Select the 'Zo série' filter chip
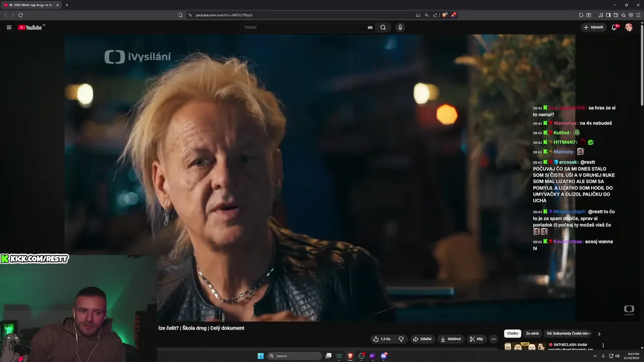 click(x=532, y=333)
